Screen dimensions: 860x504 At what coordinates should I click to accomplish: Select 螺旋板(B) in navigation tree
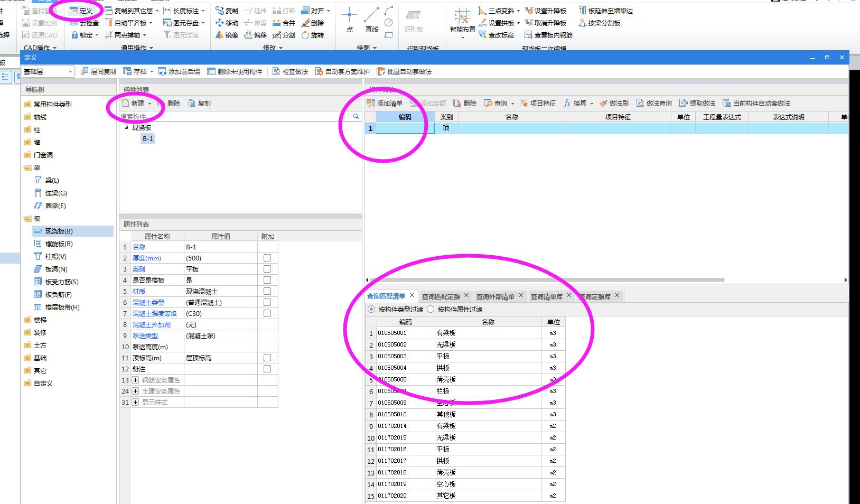59,244
